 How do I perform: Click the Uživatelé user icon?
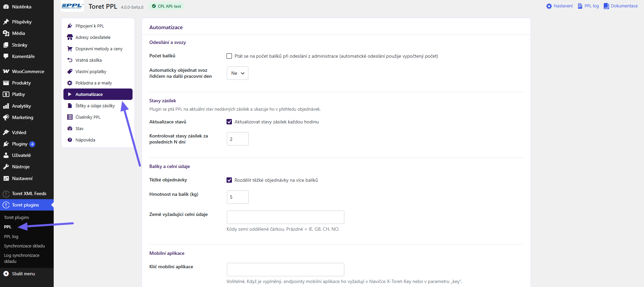click(x=6, y=155)
